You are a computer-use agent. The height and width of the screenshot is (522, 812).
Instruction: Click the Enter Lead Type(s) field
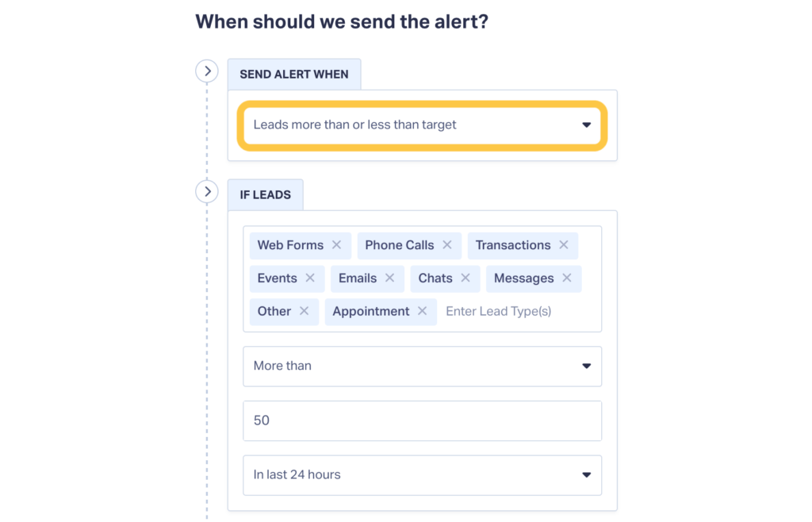coord(498,311)
